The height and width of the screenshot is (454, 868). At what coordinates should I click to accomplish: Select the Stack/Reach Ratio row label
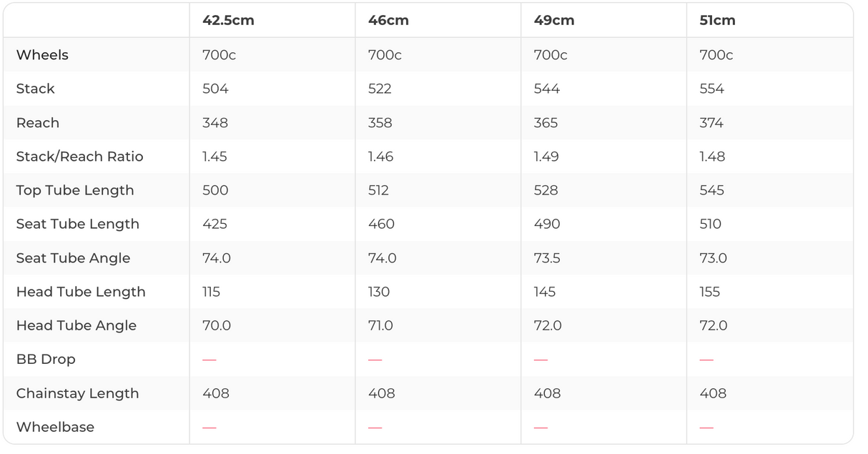[x=79, y=157]
